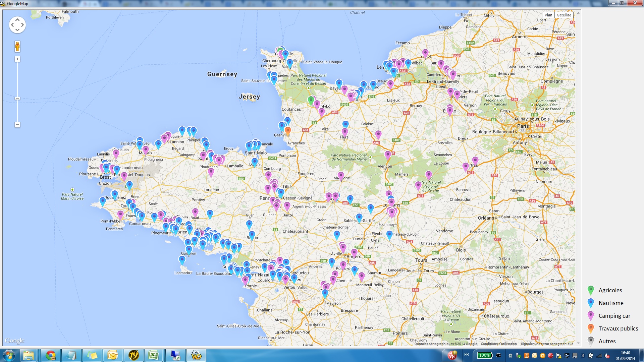Click the Autres legend label
This screenshot has width=644, height=362.
click(607, 341)
